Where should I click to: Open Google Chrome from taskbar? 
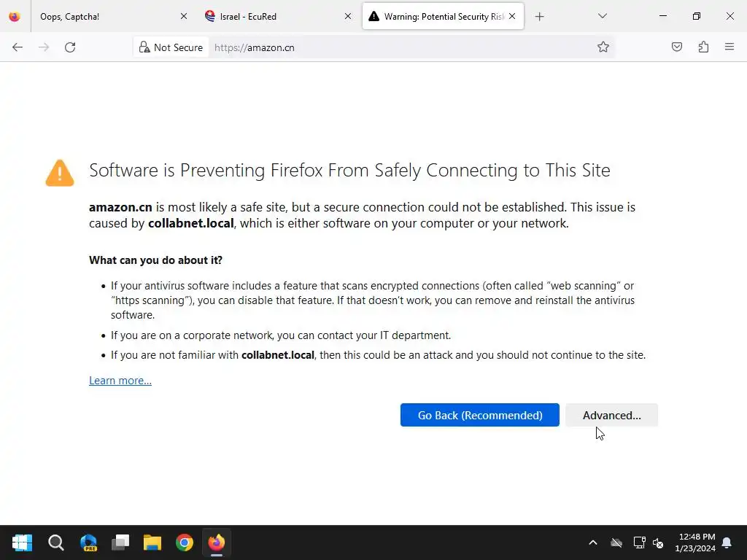pos(185,542)
